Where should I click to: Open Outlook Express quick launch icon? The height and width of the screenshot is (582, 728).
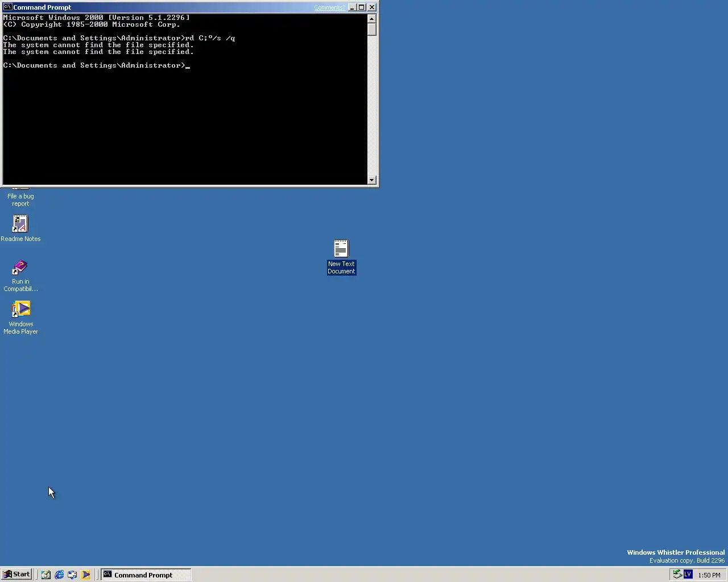click(x=72, y=575)
